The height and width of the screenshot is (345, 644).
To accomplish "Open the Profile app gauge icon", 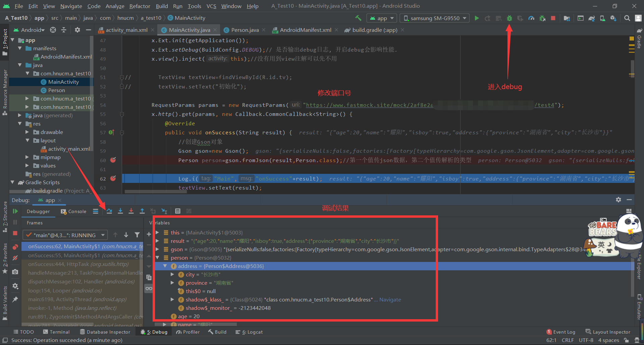I will coord(531,18).
